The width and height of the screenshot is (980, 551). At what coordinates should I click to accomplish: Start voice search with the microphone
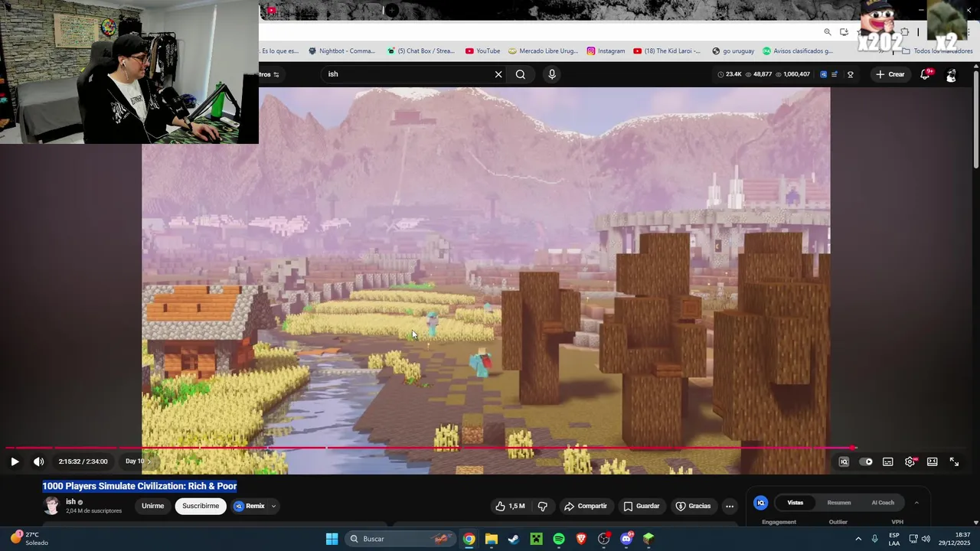click(552, 74)
